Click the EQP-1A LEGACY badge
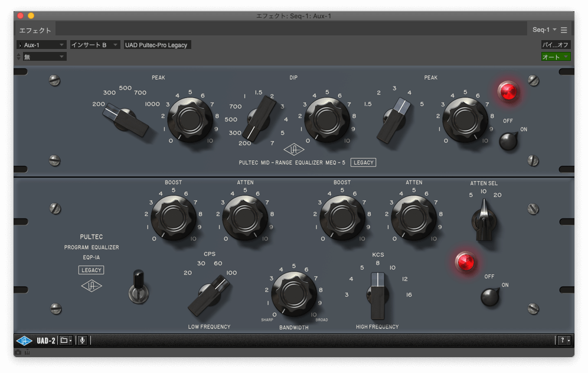The height and width of the screenshot is (373, 588). point(91,270)
